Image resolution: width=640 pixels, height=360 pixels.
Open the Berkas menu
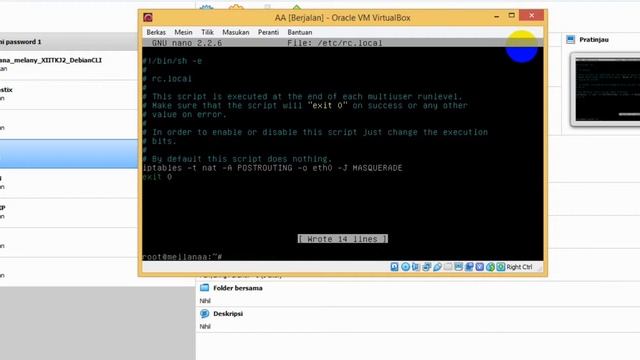(156, 32)
